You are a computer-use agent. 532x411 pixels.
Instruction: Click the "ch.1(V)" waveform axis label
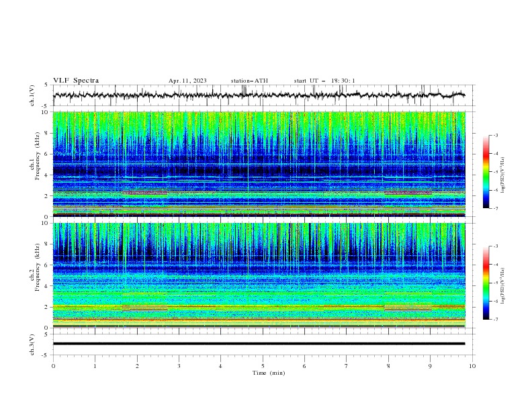tap(32, 95)
